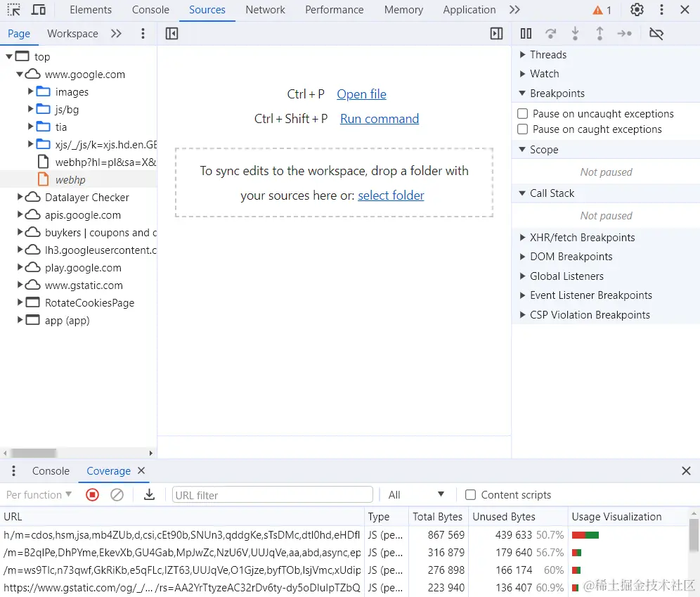Show more DevTools panel tabs

(514, 10)
